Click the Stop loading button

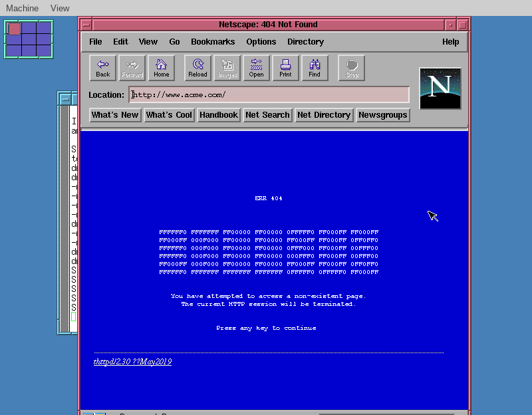(352, 68)
